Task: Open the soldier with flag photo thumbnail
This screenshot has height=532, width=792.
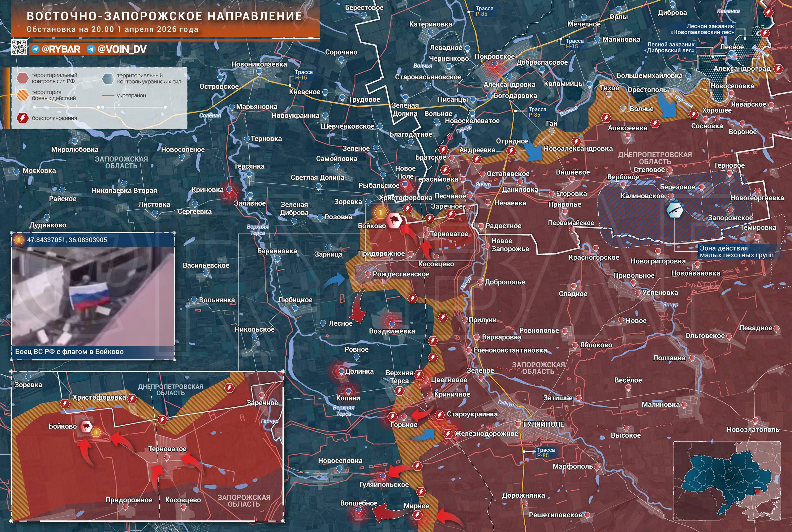Action: 93,296
